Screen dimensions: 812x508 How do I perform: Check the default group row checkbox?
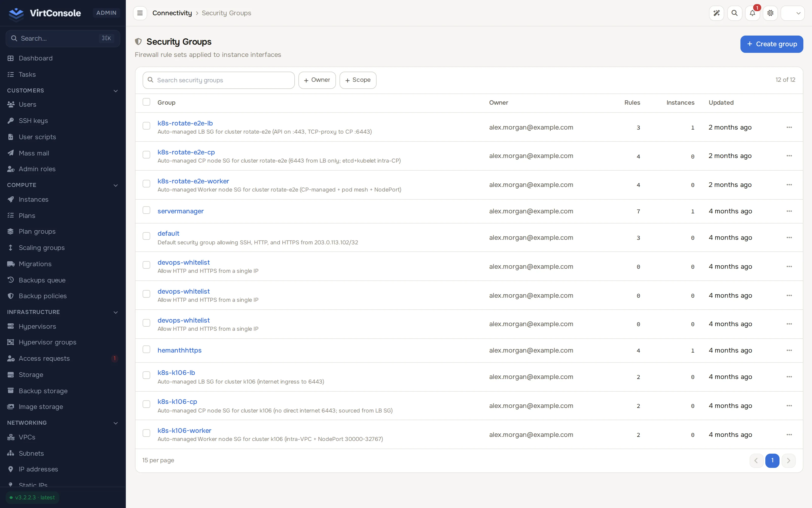[146, 236]
